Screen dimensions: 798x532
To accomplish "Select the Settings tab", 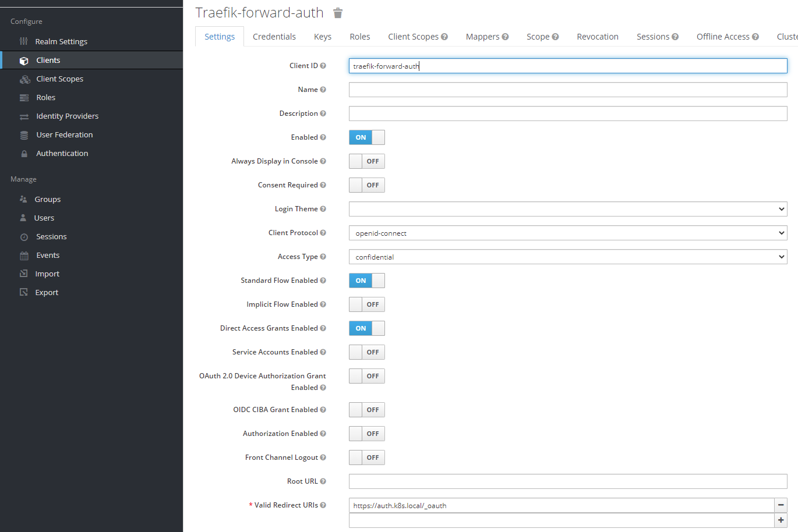I will (x=220, y=37).
